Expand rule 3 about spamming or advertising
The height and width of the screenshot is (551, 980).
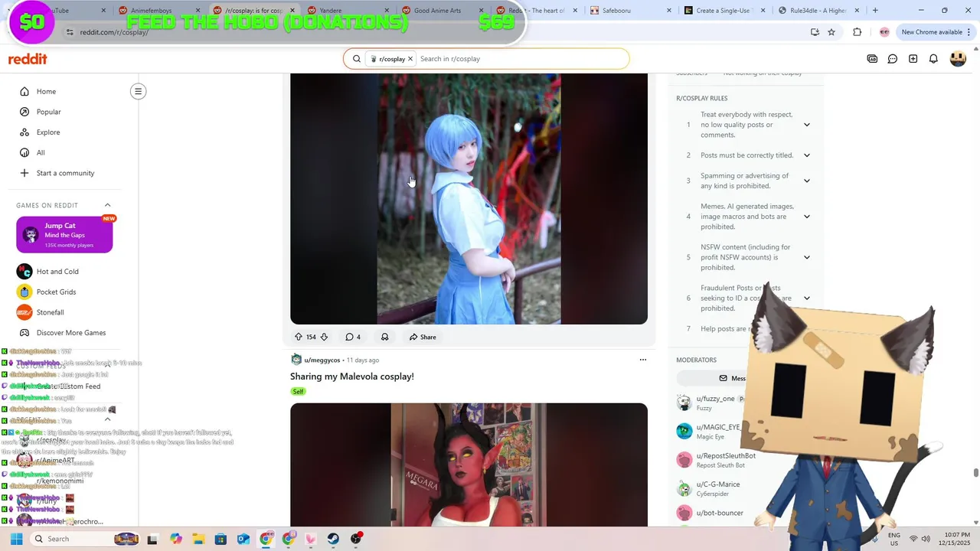coord(806,181)
